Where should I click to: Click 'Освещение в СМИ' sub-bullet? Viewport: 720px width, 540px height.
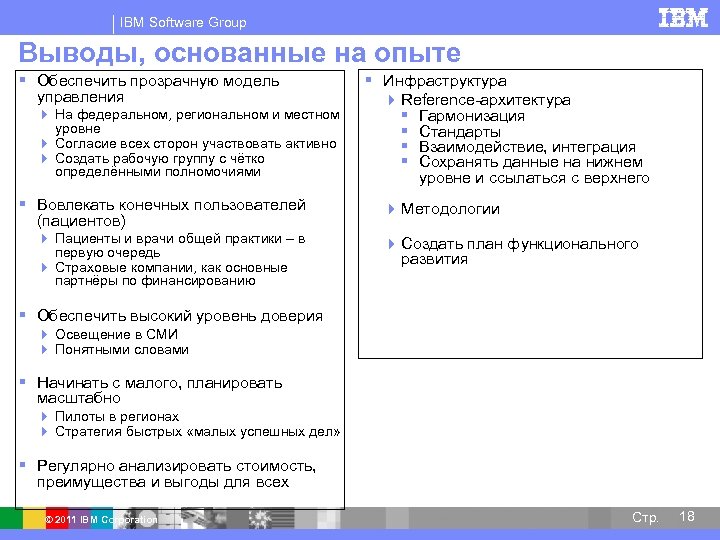click(x=117, y=334)
